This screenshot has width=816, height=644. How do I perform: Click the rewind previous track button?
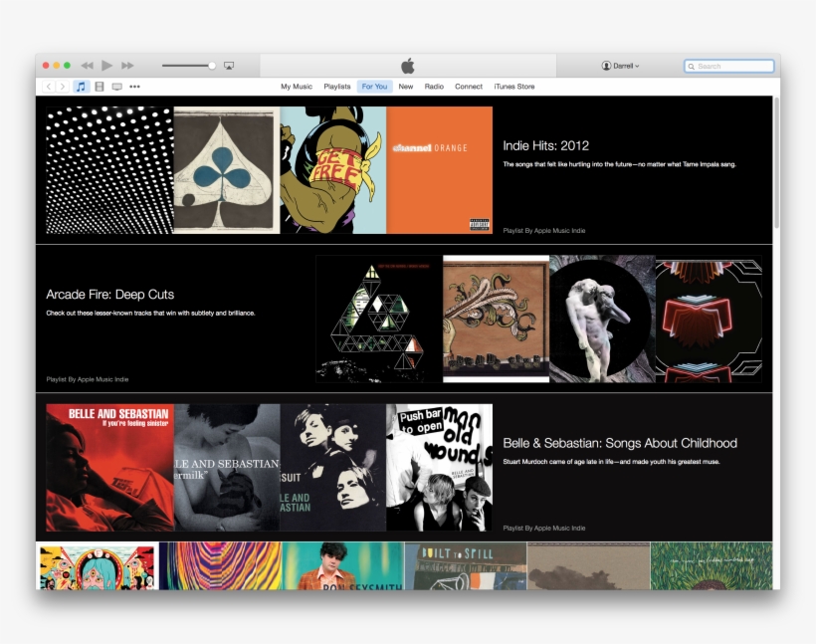click(x=87, y=66)
